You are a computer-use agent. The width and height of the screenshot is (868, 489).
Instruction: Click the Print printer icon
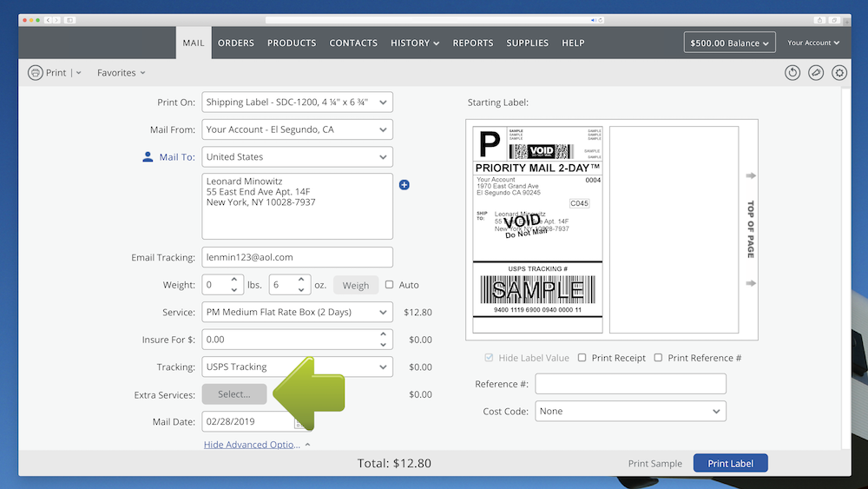[x=36, y=73]
